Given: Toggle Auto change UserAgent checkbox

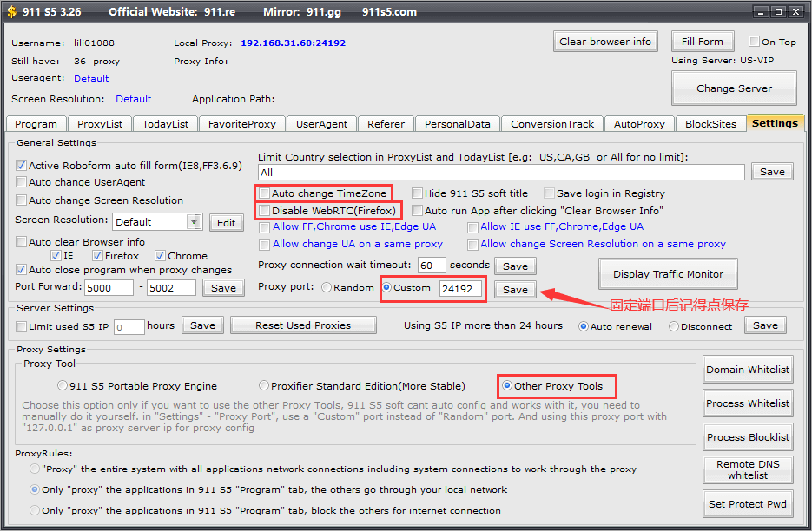Looking at the screenshot, I should (x=22, y=183).
